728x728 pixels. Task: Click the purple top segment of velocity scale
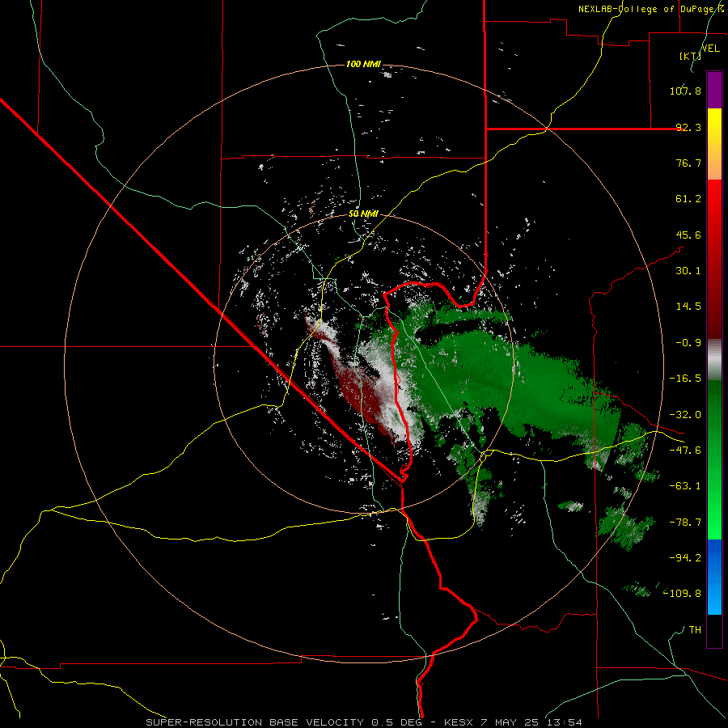[714, 90]
